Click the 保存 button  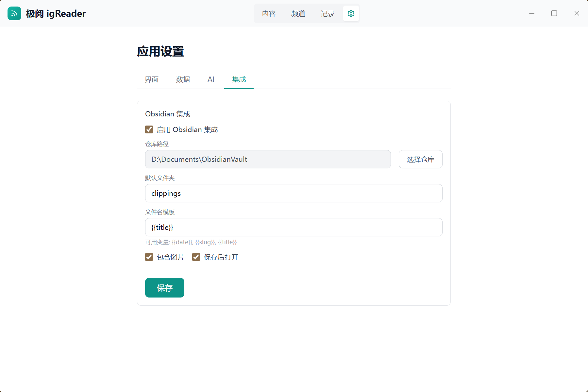pyautogui.click(x=165, y=288)
